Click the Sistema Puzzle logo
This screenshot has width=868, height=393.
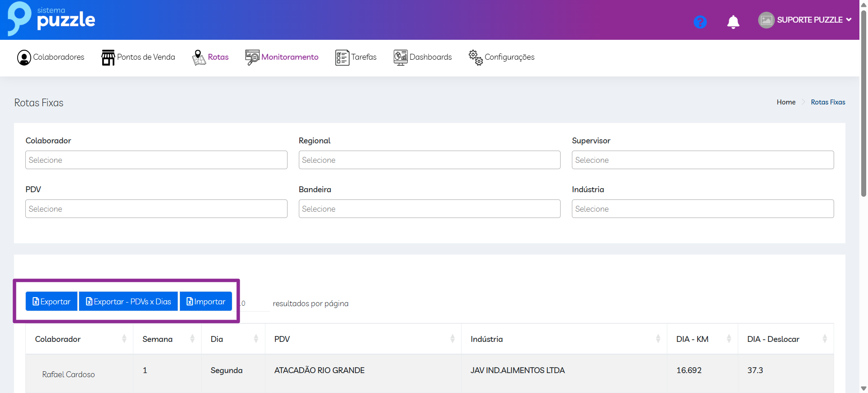pyautogui.click(x=51, y=19)
